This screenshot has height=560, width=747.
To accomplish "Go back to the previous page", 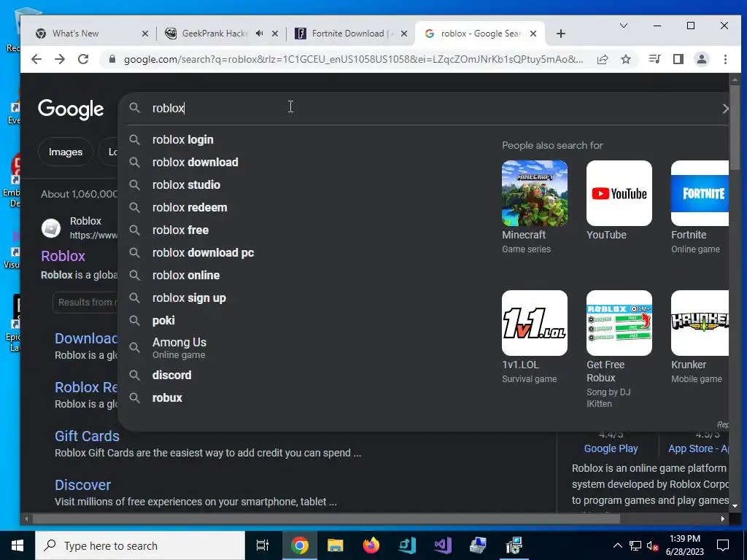I will pos(36,59).
